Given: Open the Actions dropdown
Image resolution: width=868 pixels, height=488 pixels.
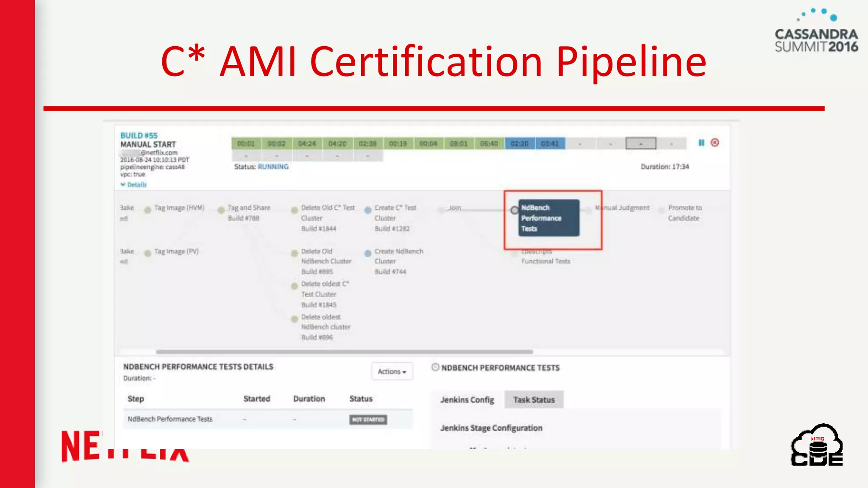Looking at the screenshot, I should 392,372.
